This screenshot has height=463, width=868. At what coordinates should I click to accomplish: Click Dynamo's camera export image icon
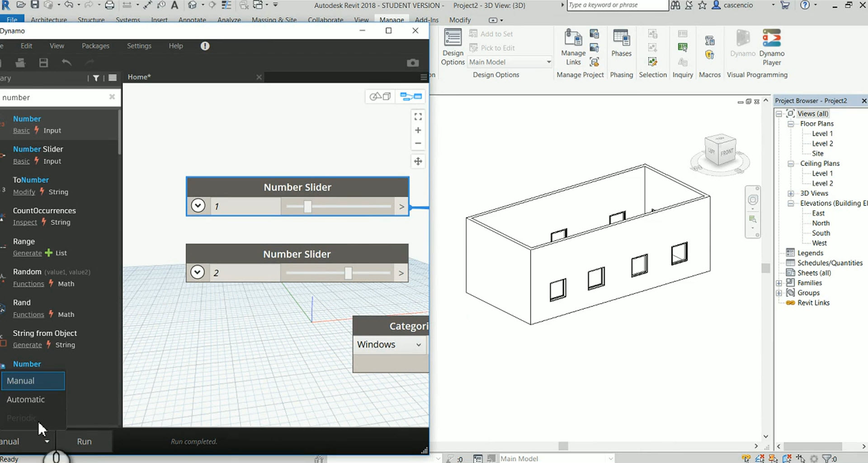point(412,63)
